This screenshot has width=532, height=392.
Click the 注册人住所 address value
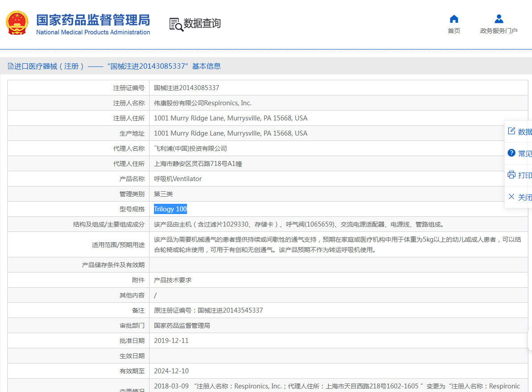231,118
